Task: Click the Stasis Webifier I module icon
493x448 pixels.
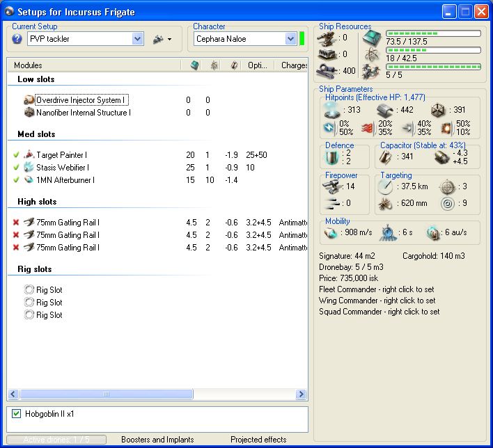Action: 29,167
